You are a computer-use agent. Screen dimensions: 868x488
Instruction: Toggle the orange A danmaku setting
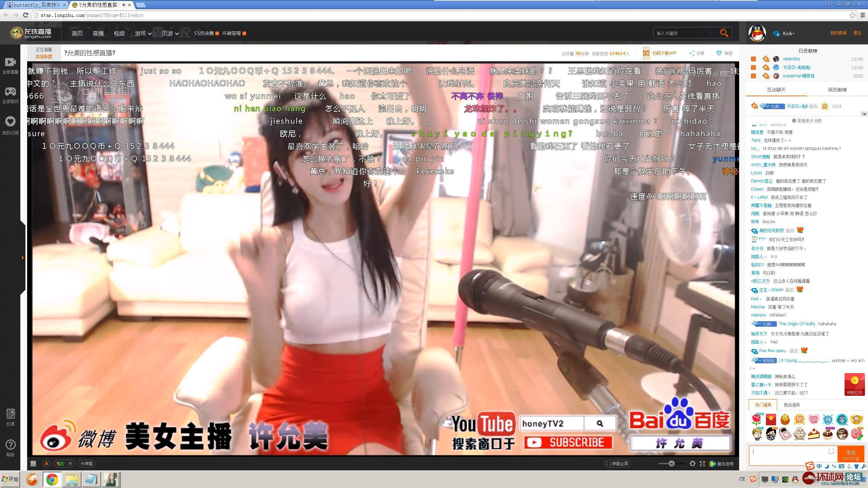tap(46, 464)
